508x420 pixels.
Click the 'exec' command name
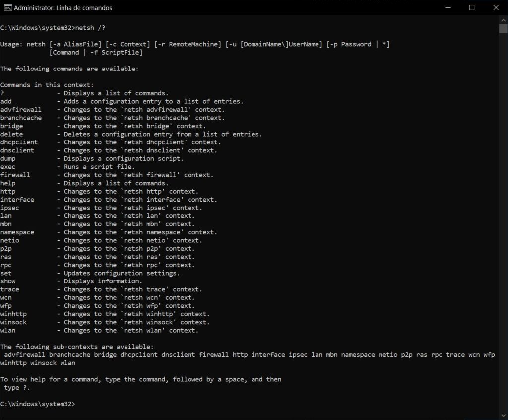click(x=8, y=167)
